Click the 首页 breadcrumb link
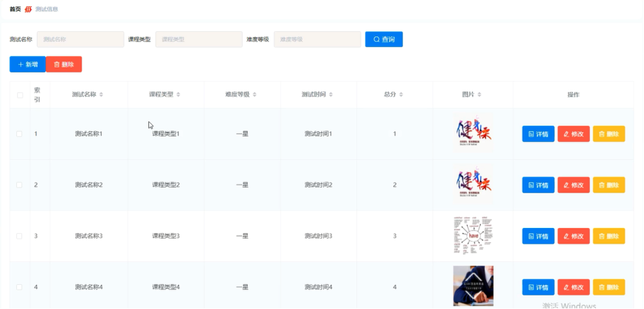Screen dimensions: 644x309 click(x=15, y=9)
